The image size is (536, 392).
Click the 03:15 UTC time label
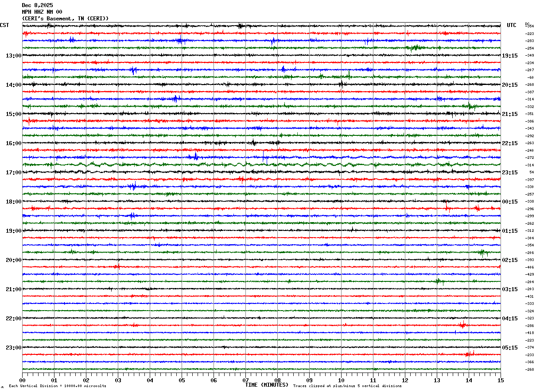pyautogui.click(x=510, y=289)
